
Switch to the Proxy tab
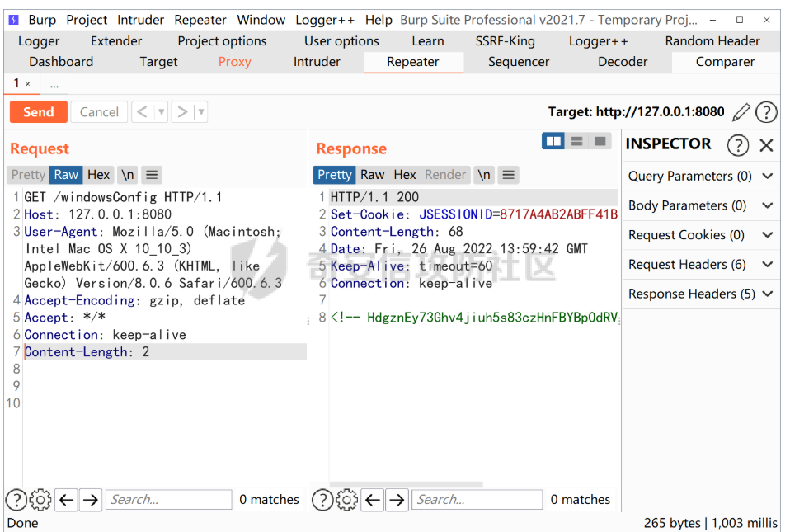tap(235, 62)
